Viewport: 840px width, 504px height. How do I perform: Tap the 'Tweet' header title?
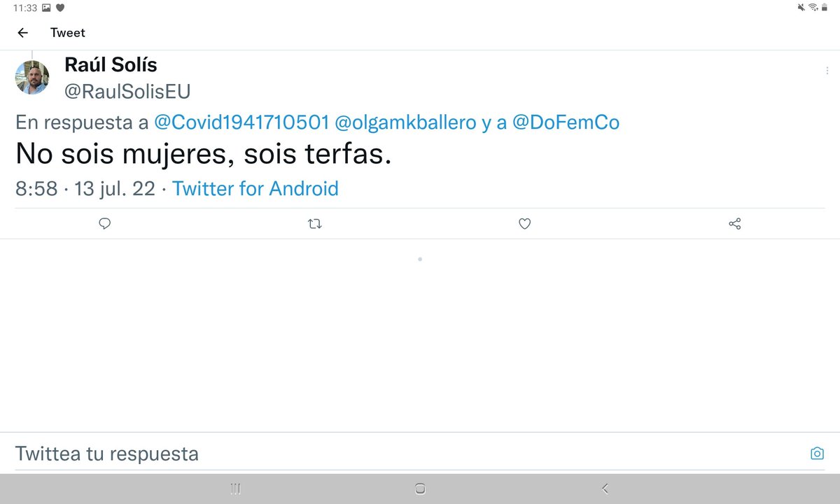point(68,33)
